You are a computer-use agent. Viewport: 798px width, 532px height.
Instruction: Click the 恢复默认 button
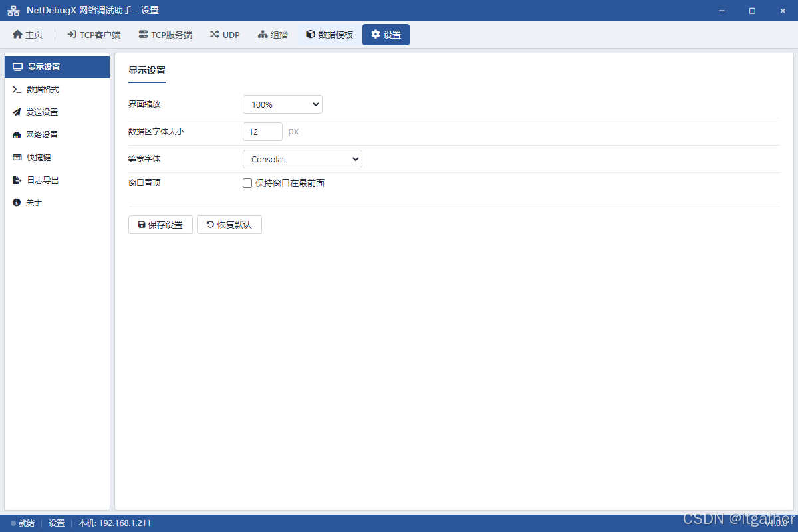point(229,225)
